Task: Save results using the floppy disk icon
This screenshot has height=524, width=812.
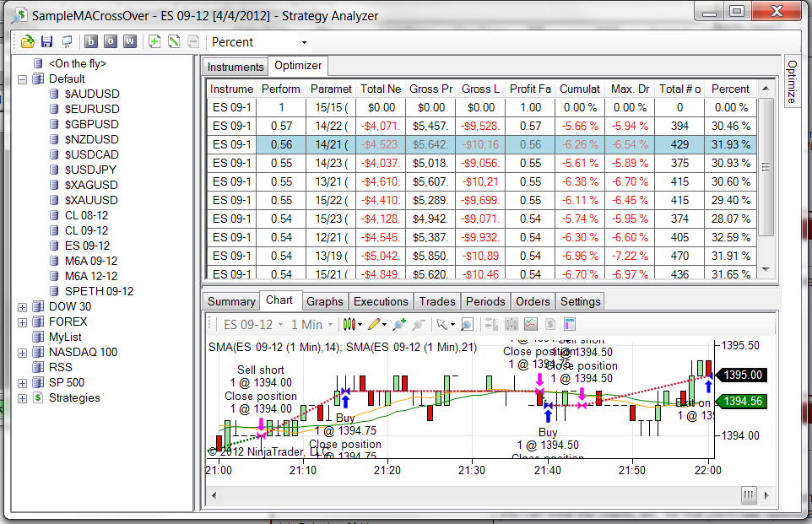Action: 47,42
